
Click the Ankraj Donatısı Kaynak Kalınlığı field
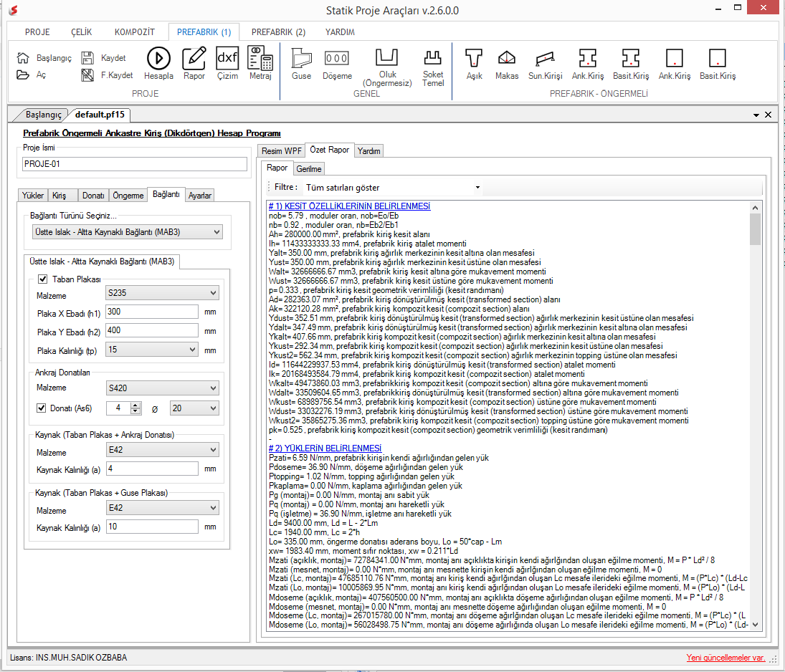(x=152, y=469)
